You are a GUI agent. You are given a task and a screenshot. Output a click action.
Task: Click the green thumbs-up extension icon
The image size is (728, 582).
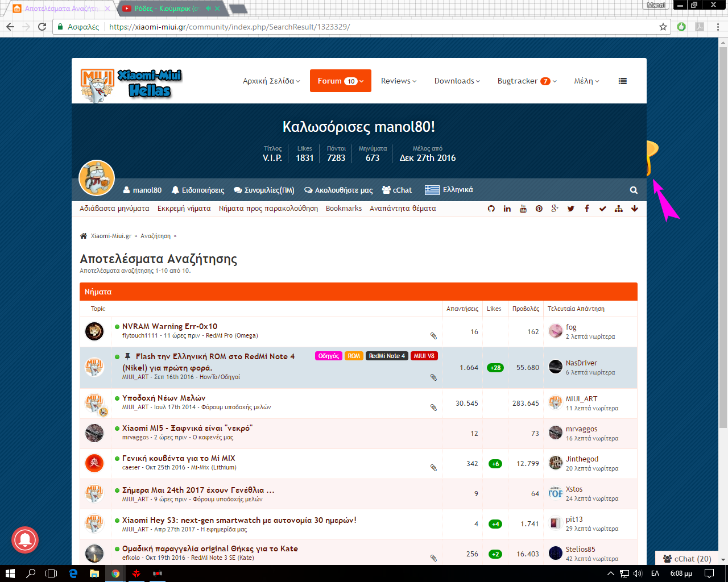(681, 27)
